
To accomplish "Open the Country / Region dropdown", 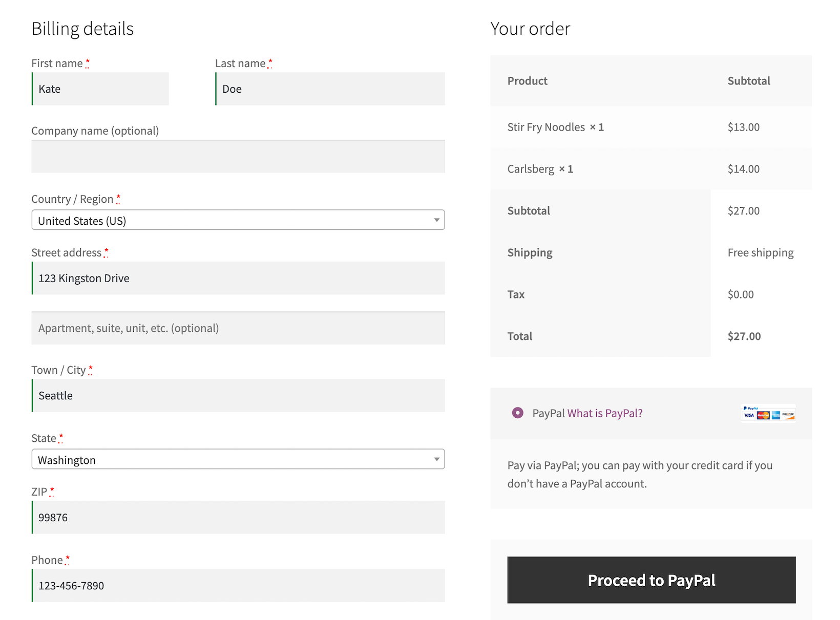I will tap(237, 220).
